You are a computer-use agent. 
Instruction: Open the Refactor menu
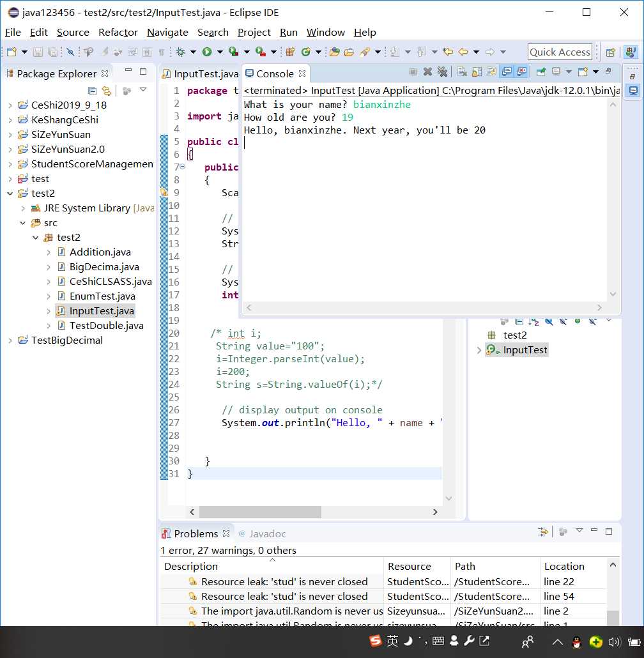118,33
